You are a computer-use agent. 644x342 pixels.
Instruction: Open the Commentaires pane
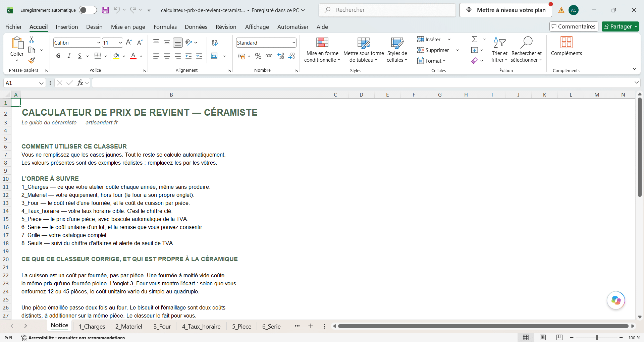pyautogui.click(x=574, y=26)
